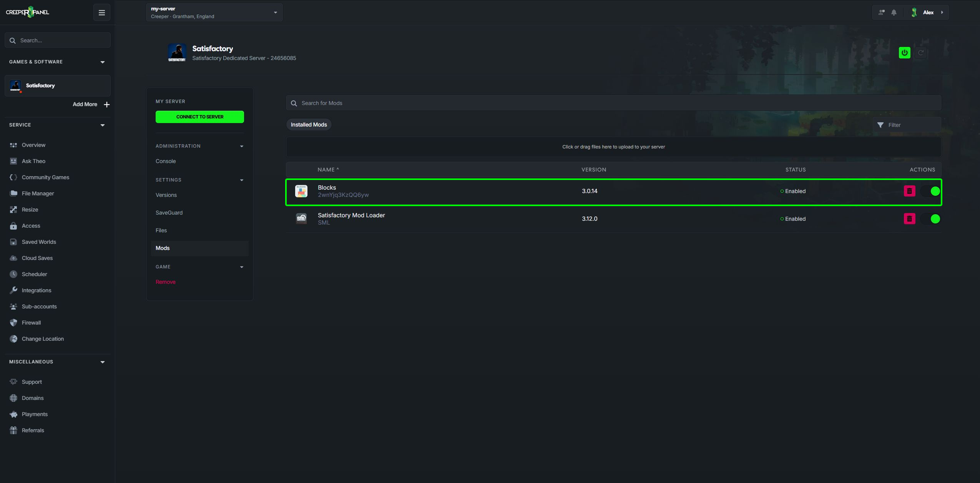The height and width of the screenshot is (483, 980).
Task: Open the notifications bell icon
Action: pos(894,12)
